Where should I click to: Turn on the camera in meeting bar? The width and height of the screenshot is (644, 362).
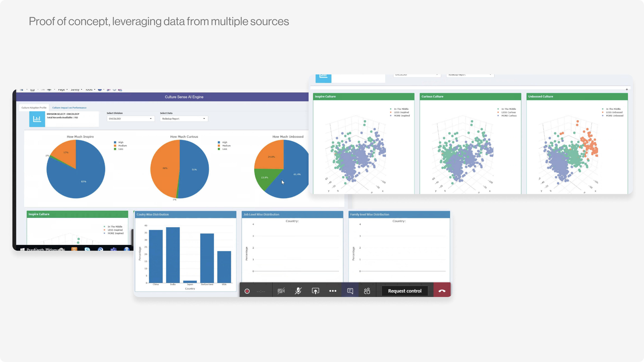(x=281, y=291)
